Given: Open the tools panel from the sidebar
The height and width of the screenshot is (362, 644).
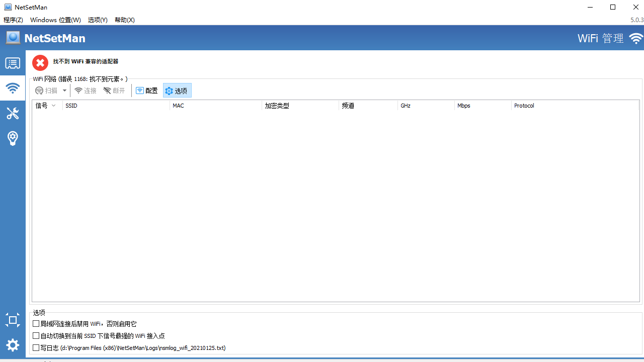Looking at the screenshot, I should click(13, 113).
